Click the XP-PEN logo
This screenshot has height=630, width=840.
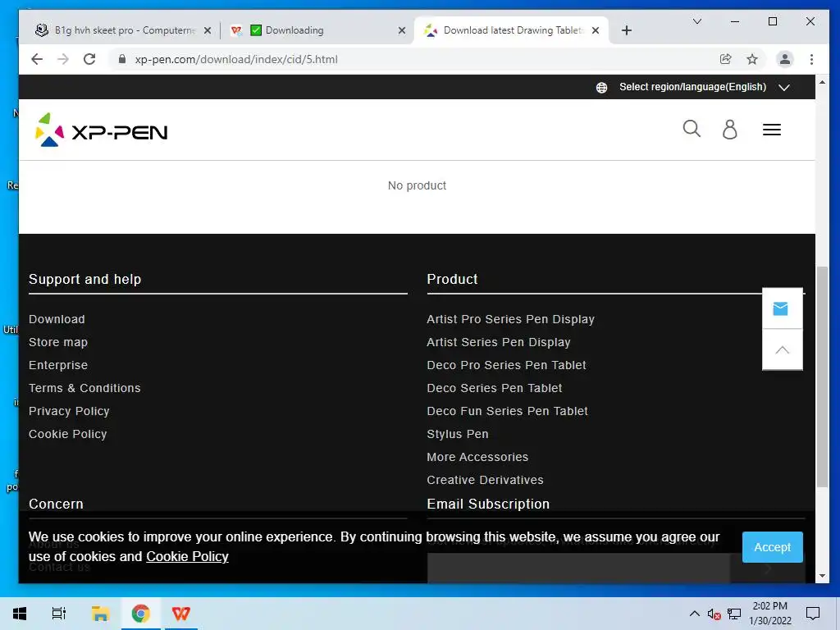click(x=101, y=130)
